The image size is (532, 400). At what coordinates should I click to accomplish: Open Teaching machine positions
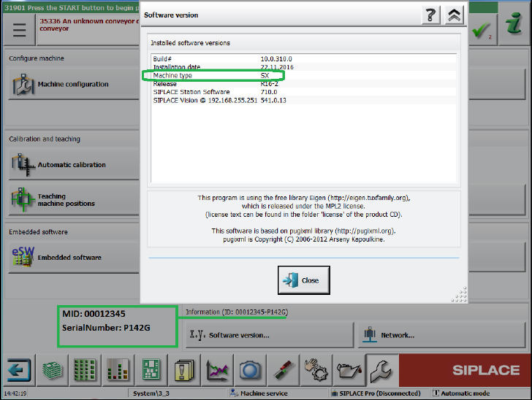point(74,200)
